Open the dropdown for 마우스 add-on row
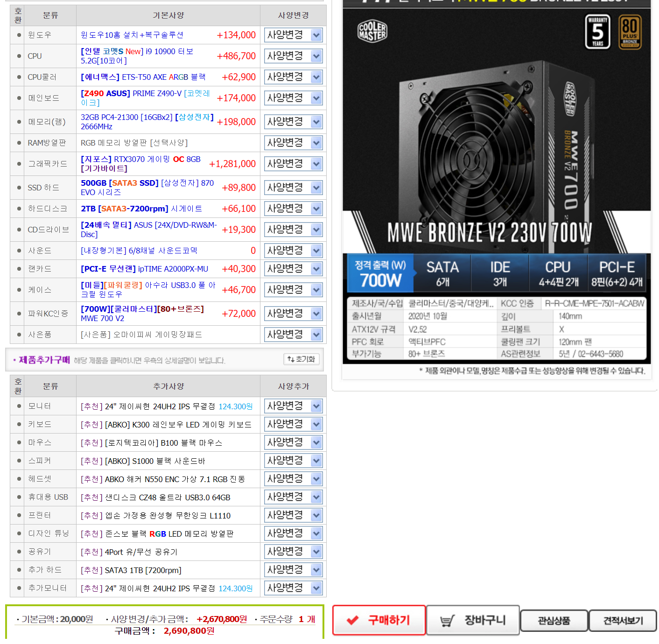 coord(294,442)
